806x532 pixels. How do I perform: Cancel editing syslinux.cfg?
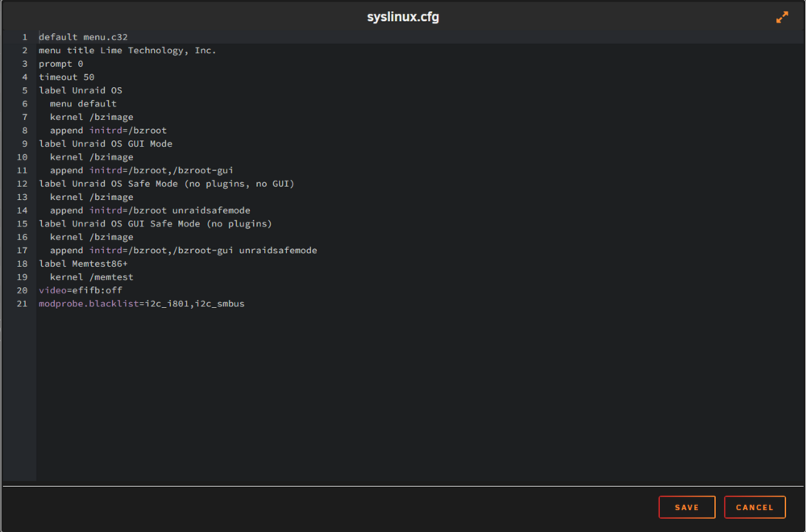[754, 507]
